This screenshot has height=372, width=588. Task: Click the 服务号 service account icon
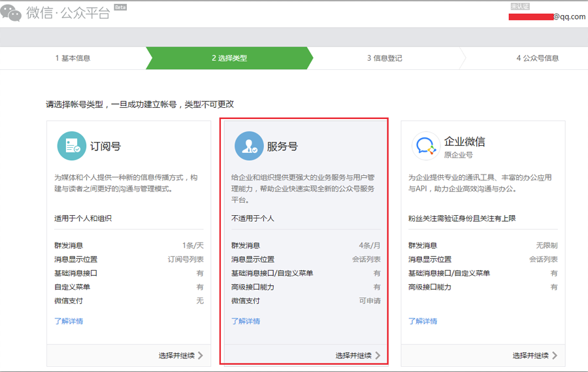pyautogui.click(x=249, y=146)
